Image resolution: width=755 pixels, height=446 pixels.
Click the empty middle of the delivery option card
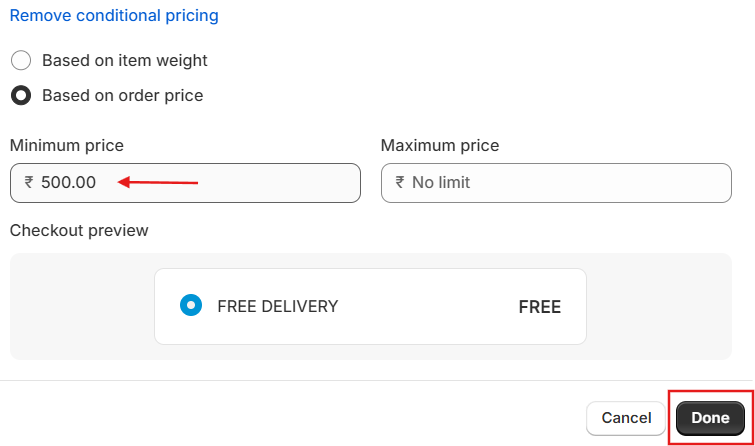pyautogui.click(x=429, y=306)
